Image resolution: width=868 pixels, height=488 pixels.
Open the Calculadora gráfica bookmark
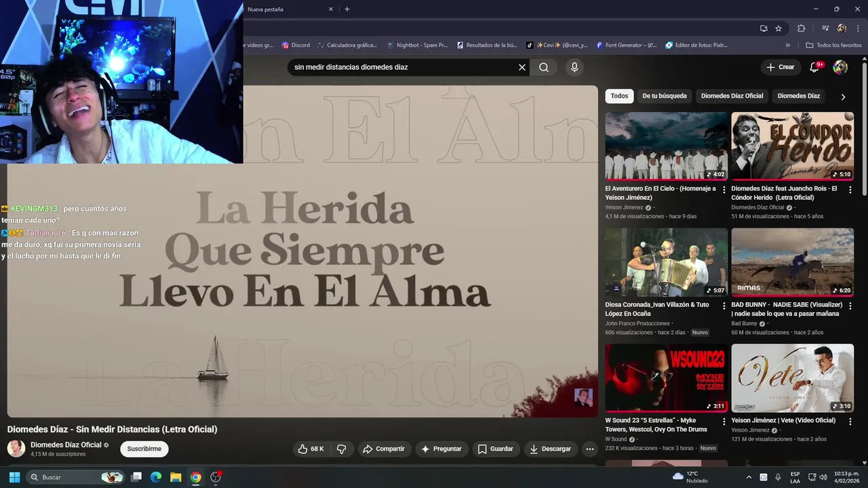coord(347,45)
